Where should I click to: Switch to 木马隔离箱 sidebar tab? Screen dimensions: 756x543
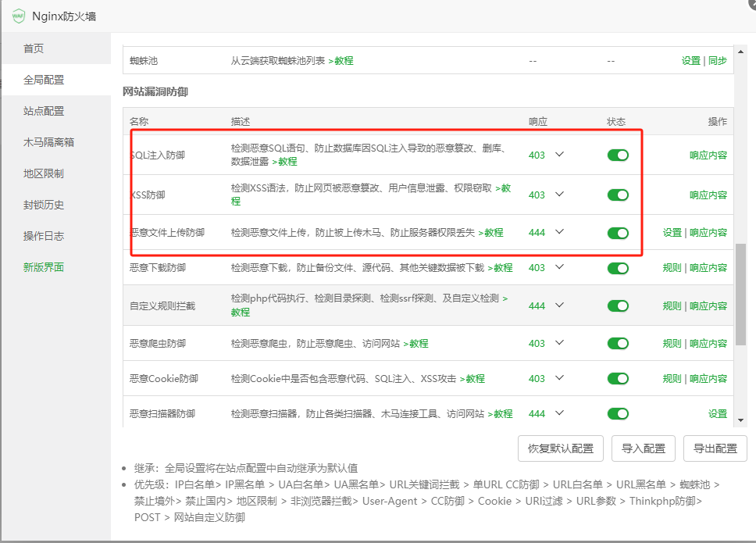point(49,142)
